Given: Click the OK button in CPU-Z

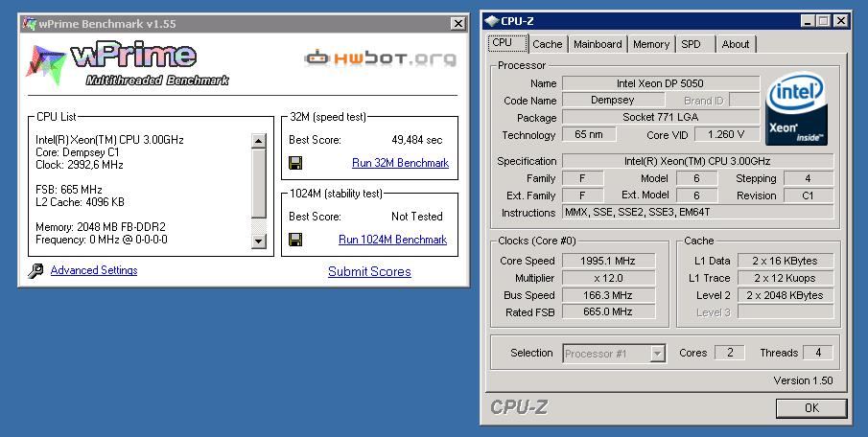Looking at the screenshot, I should click(811, 408).
